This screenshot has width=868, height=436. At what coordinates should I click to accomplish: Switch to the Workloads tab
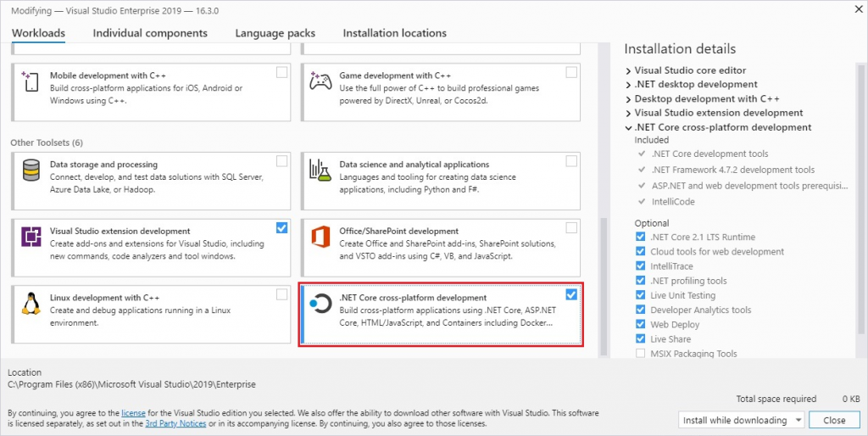[x=38, y=33]
